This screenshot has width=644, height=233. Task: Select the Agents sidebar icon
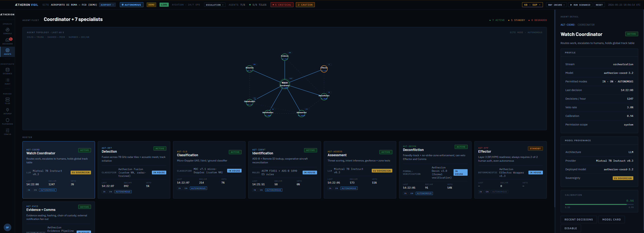click(7, 52)
